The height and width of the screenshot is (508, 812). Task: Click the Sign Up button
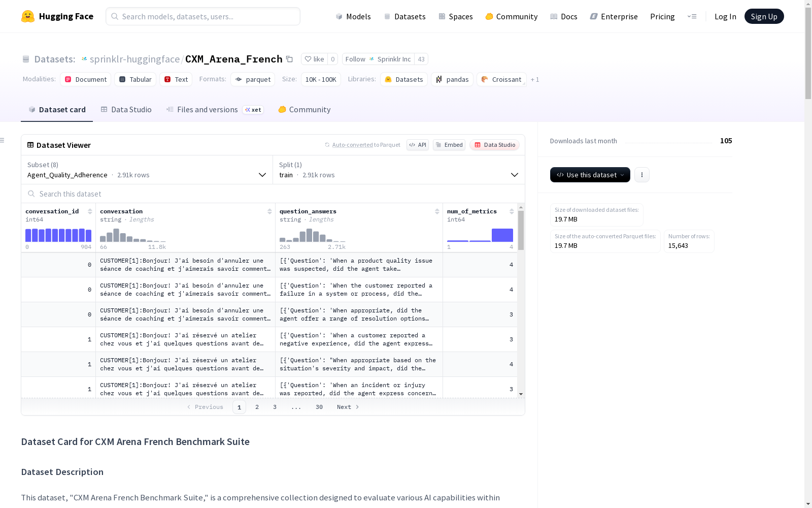(764, 16)
